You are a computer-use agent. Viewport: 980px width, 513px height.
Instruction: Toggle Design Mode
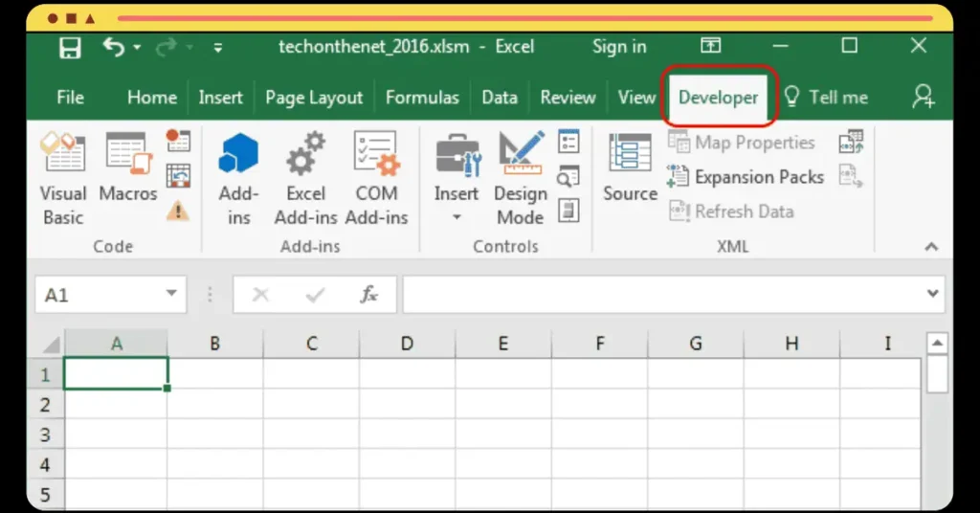[x=521, y=179]
